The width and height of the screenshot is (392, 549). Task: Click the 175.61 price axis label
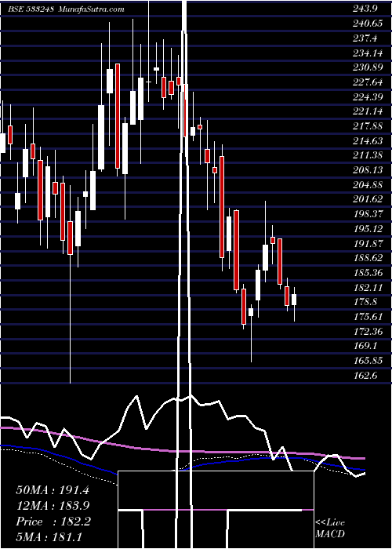[x=368, y=317]
